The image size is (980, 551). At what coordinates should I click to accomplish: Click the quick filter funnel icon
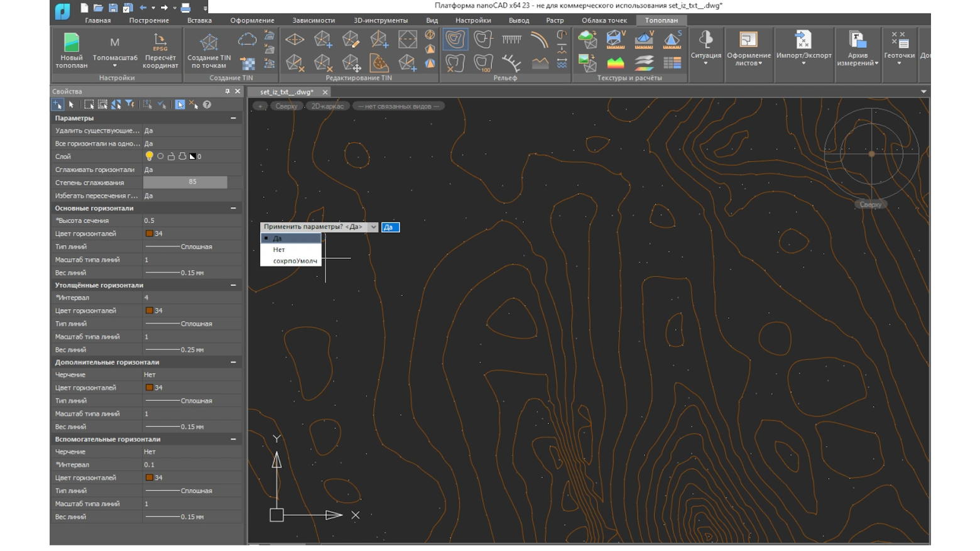point(129,105)
